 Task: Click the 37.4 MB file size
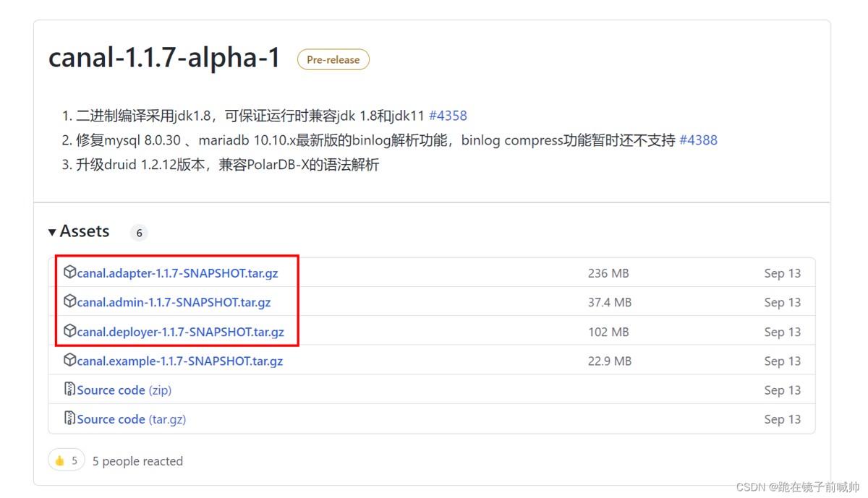coord(609,302)
